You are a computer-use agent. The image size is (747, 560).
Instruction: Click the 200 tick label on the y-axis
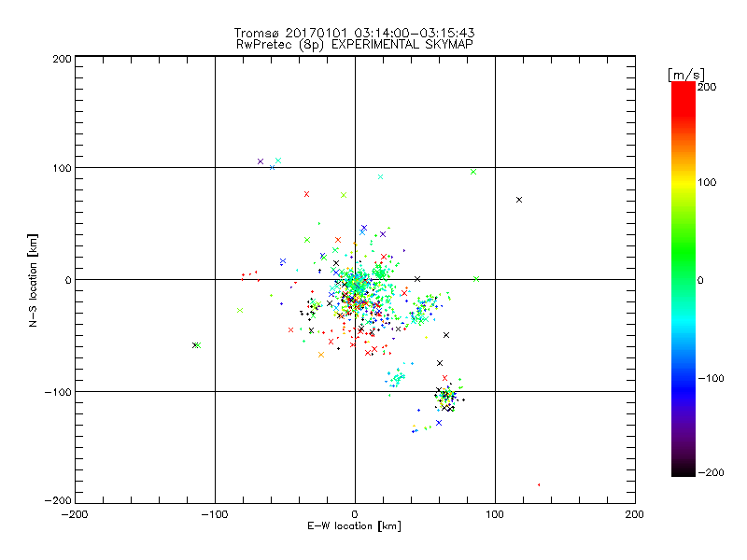tap(62, 58)
